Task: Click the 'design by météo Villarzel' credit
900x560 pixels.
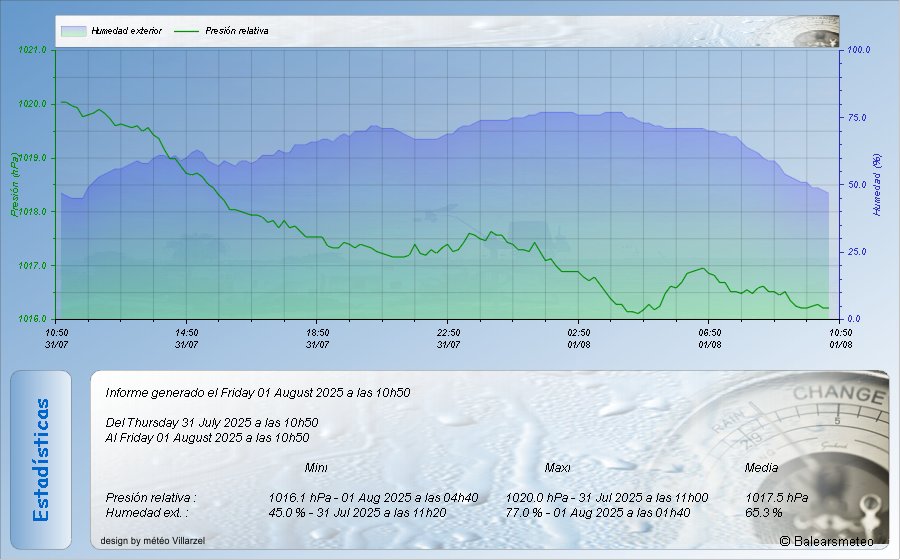Action: (152, 540)
